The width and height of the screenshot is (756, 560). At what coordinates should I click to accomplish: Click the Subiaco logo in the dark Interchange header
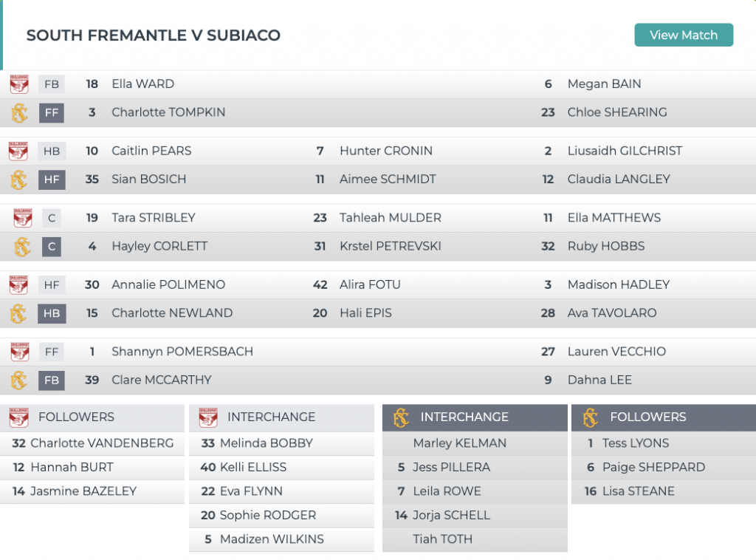tap(401, 417)
